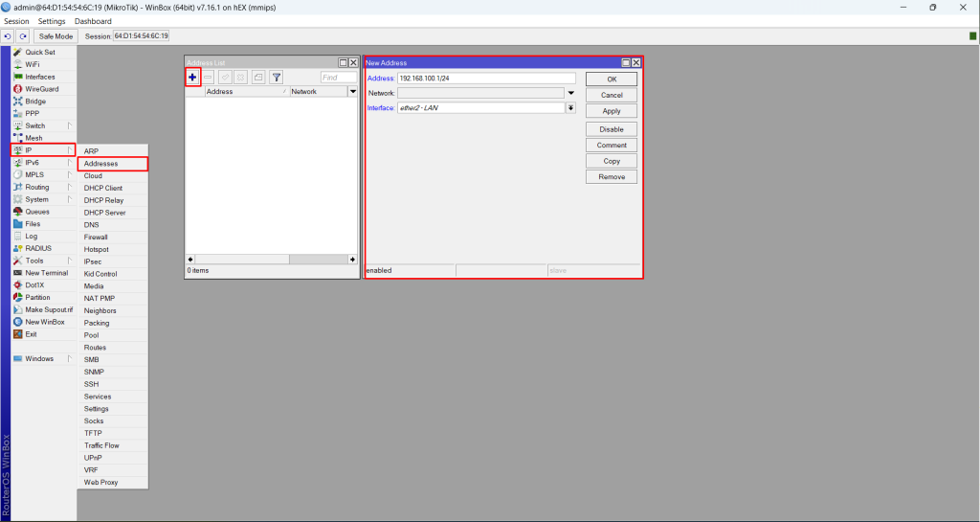Click Exit in the sidebar
980x522 pixels.
point(31,334)
